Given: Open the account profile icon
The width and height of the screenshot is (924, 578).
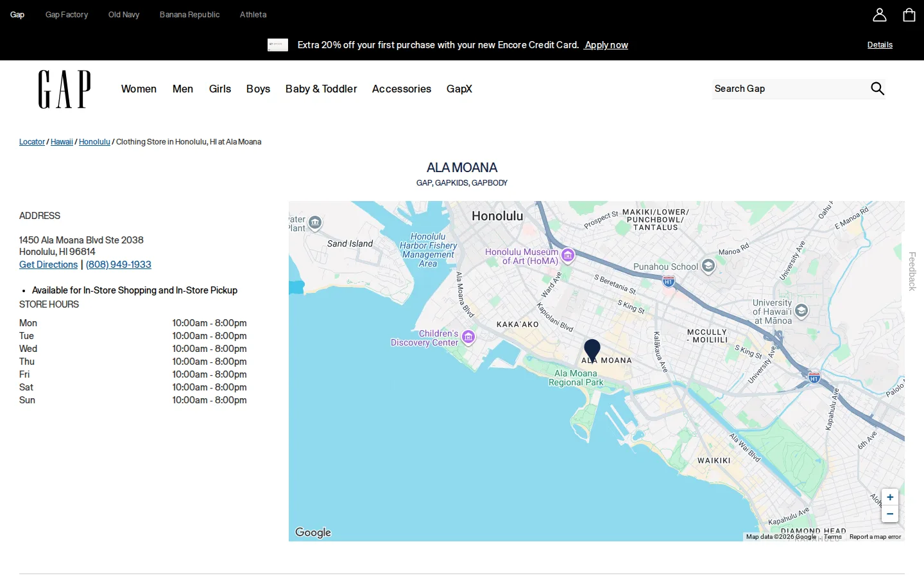Looking at the screenshot, I should point(880,15).
